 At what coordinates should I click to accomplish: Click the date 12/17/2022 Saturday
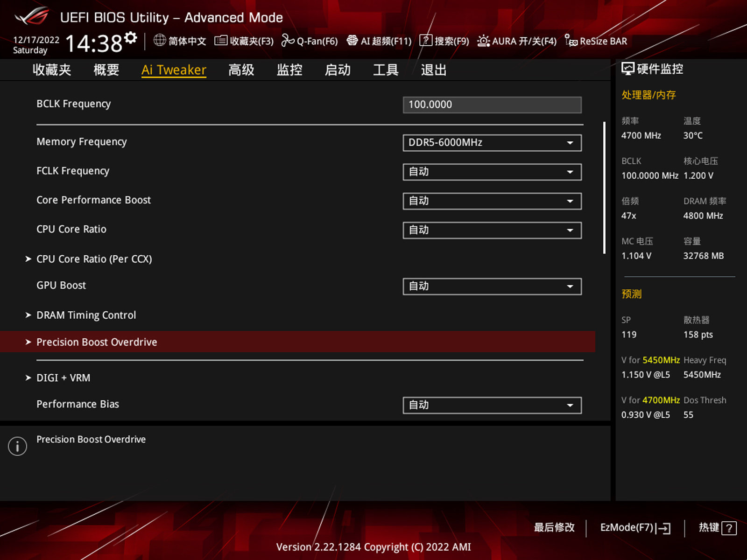tap(36, 45)
